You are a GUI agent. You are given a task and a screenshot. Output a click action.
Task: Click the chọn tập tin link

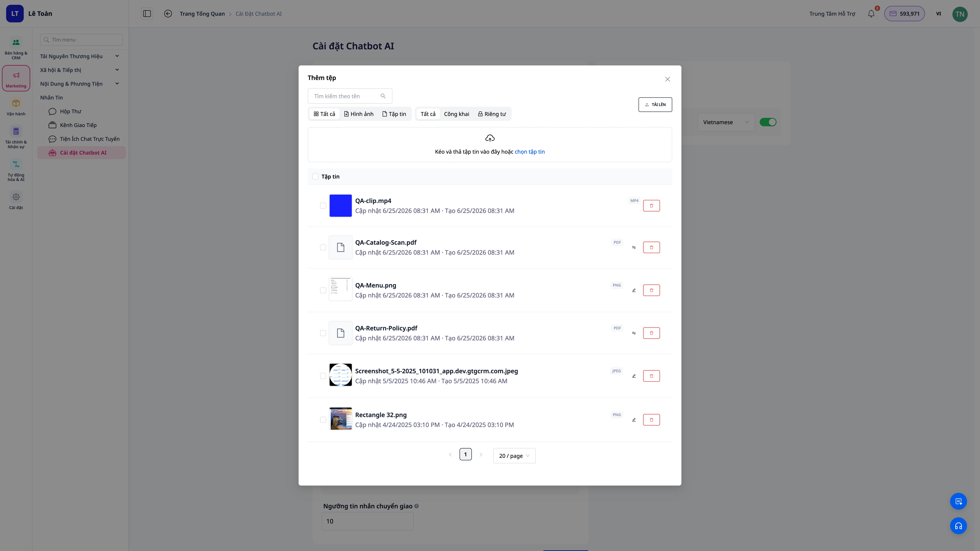point(529,152)
